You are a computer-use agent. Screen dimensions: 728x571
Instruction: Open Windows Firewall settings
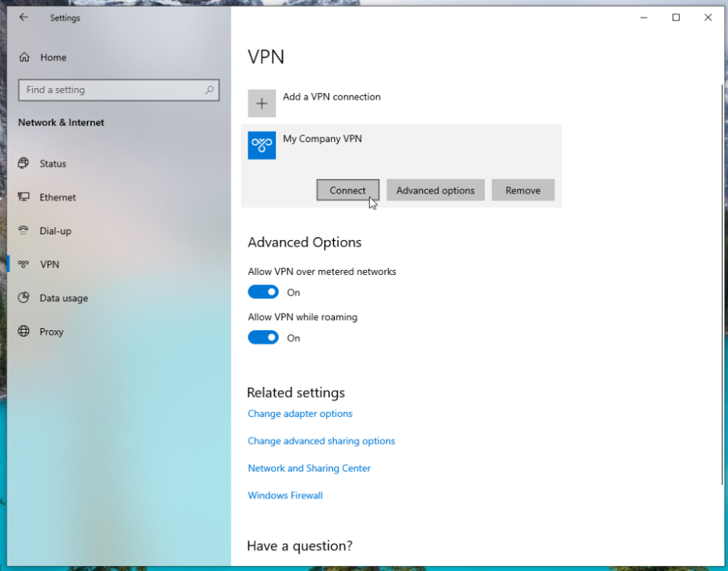285,495
